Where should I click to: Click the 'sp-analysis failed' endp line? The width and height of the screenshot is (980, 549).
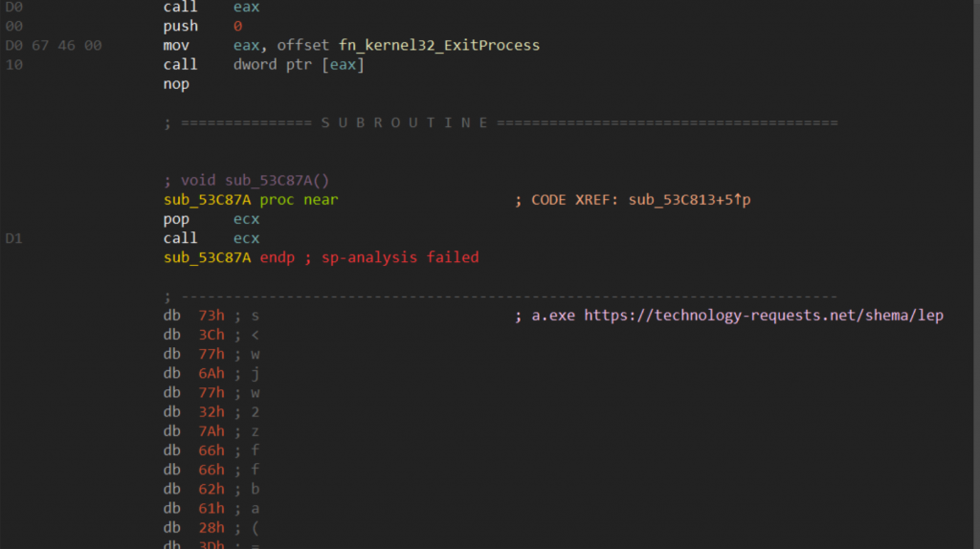coord(322,258)
